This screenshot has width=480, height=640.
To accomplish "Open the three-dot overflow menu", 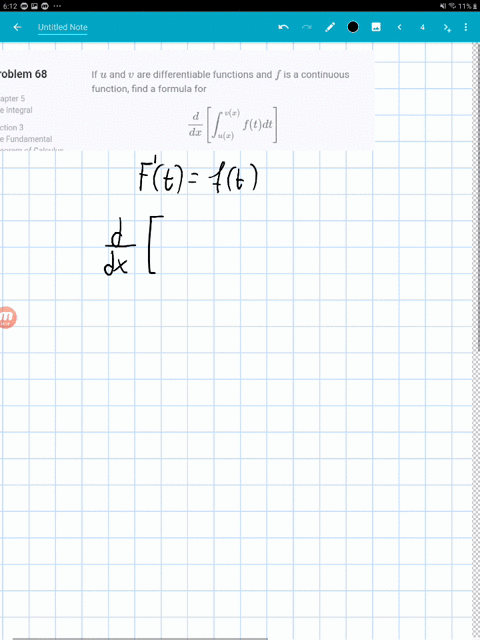I will click(x=466, y=27).
